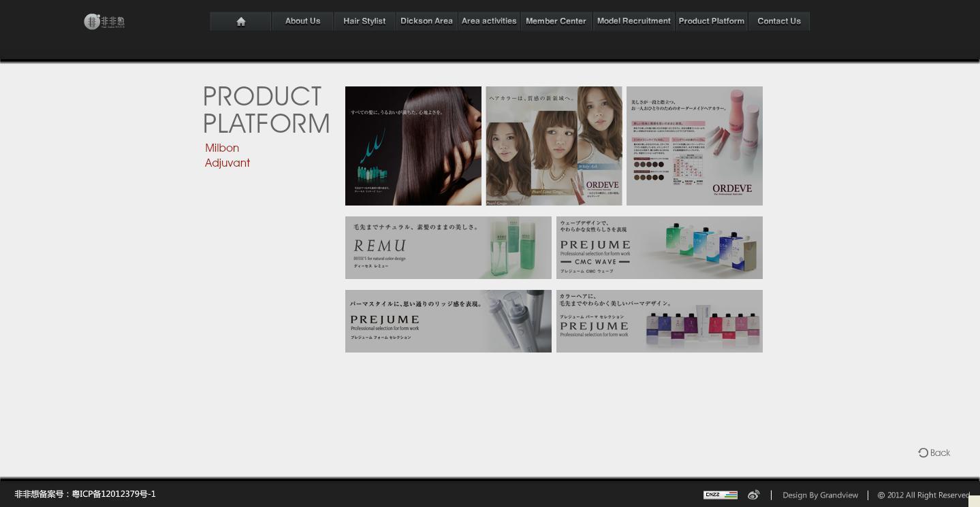Screen dimensions: 980x507
Task: Select the Adjuvant product category
Action: 227,163
